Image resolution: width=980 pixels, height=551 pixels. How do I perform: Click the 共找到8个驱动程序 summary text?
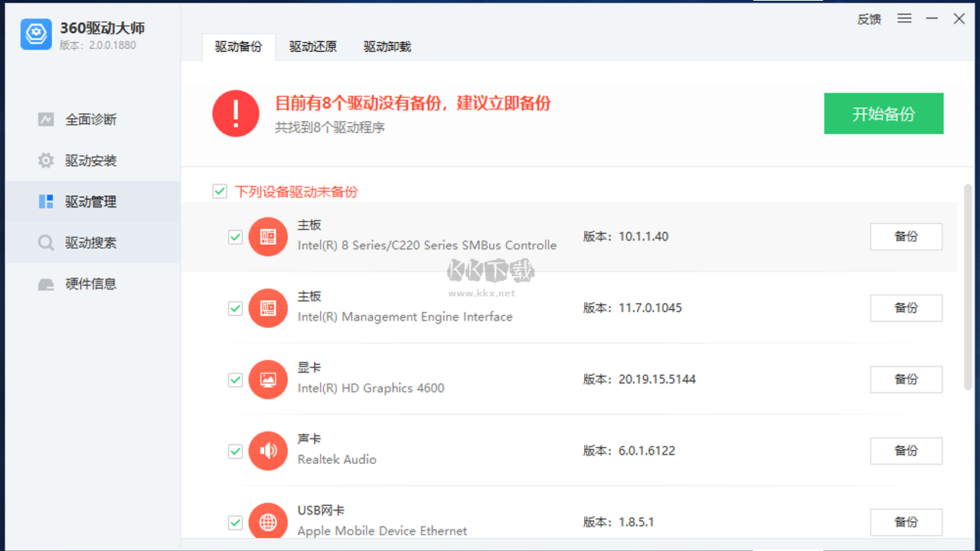tap(330, 128)
